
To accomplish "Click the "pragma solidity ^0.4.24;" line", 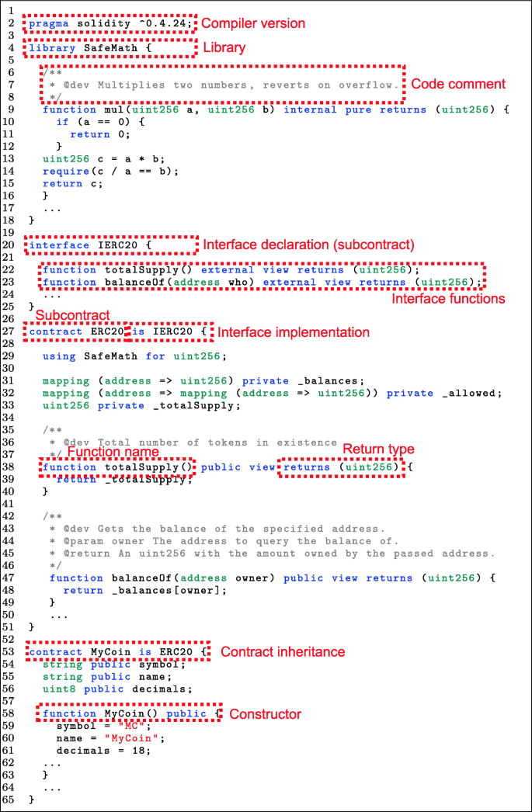I will coord(111,24).
